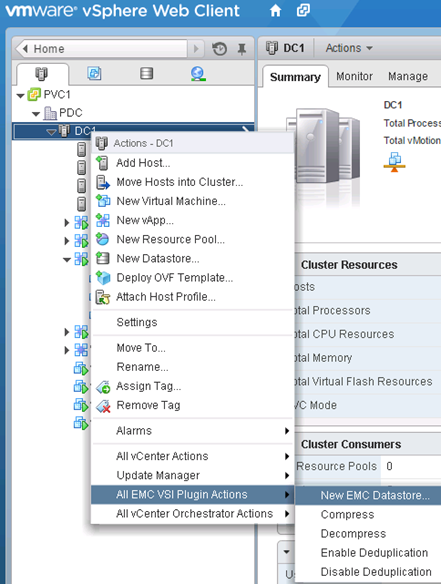Image resolution: width=441 pixels, height=584 pixels.
Task: Select PDC datacenter in the tree
Action: pos(70,113)
